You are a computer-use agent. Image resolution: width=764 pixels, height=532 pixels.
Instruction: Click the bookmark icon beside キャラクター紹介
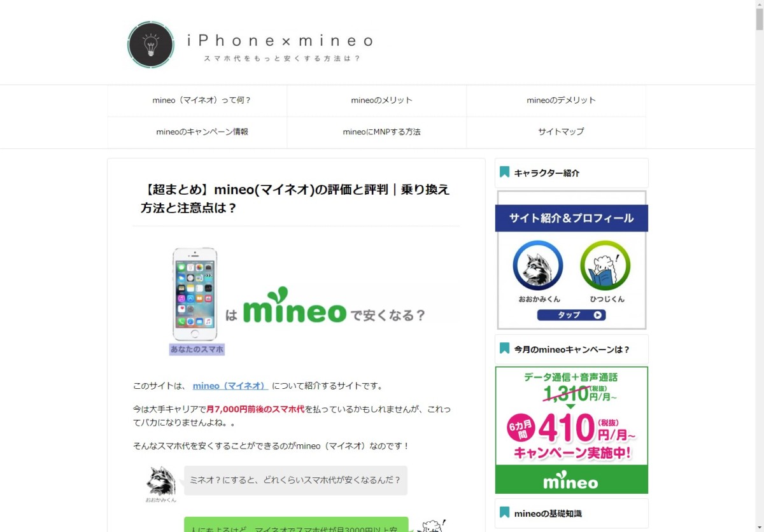point(505,172)
